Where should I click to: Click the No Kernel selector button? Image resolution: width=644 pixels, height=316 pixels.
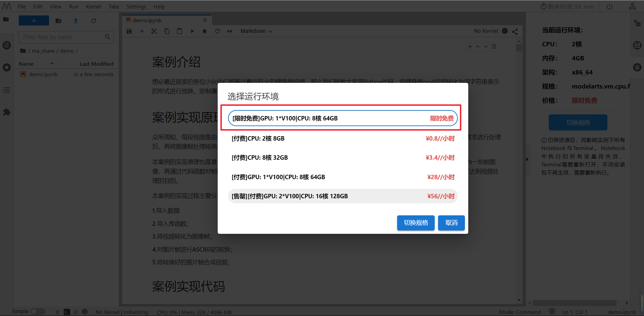tap(486, 31)
